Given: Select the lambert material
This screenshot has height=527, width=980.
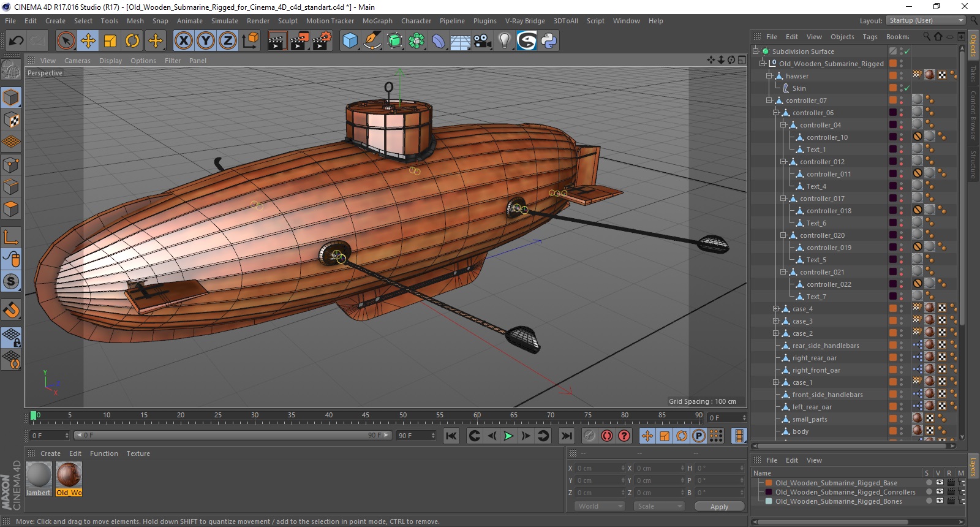Looking at the screenshot, I should point(39,479).
